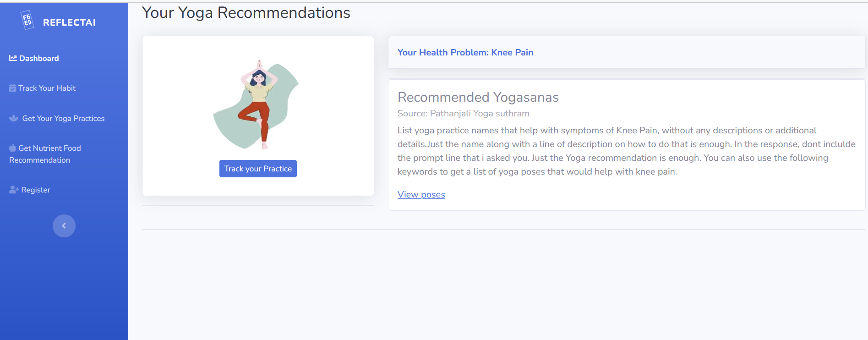Open Get Your Yoga Practices
The width and height of the screenshot is (868, 340).
click(63, 119)
